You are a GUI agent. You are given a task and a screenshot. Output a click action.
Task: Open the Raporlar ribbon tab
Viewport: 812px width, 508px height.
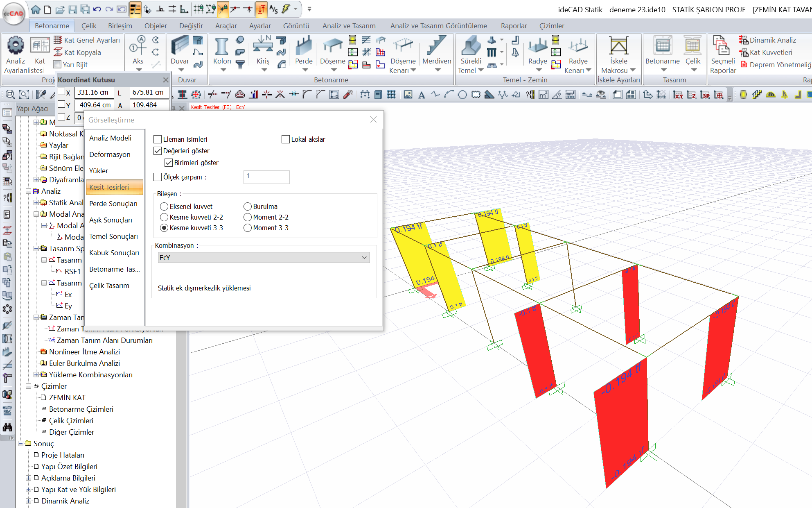514,26
